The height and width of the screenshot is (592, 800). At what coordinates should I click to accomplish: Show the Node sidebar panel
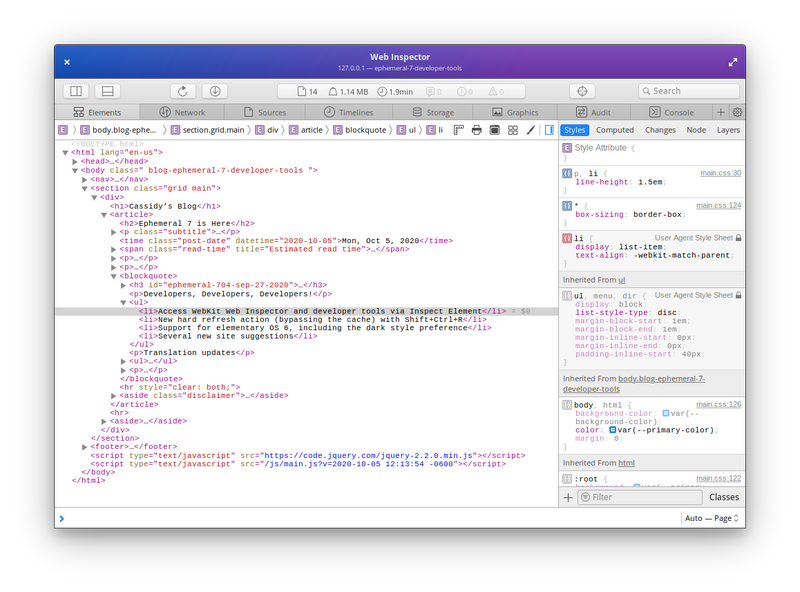(x=696, y=130)
